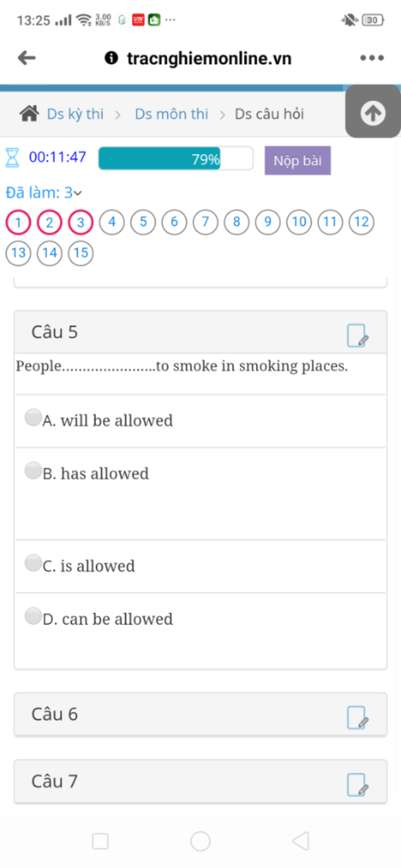Tap the browser back arrow
This screenshot has height=868, width=401.
27,58
